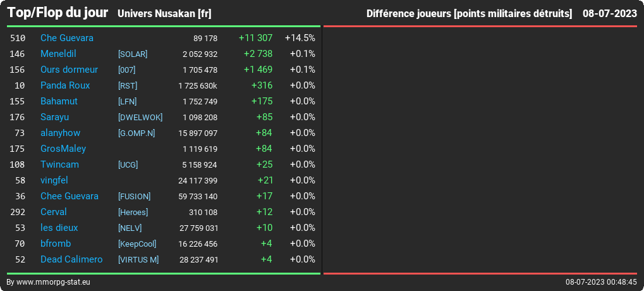Screen dimensions: 644x291
Task: Select player Sarayu
Action: point(54,117)
